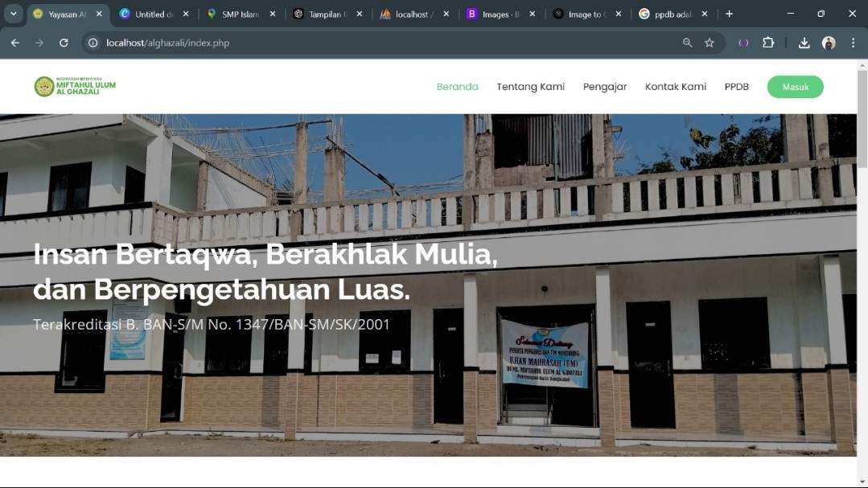
Task: Click the green Masuk button
Action: [x=795, y=86]
